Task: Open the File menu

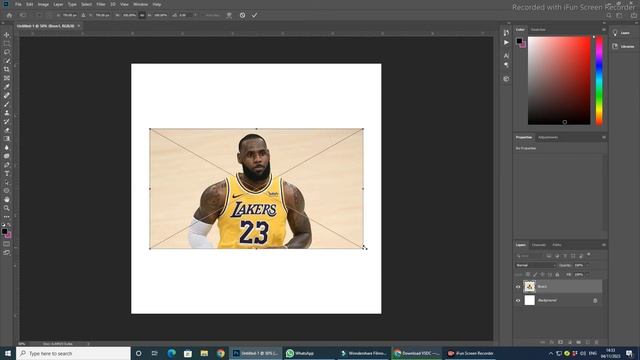Action: (x=18, y=4)
